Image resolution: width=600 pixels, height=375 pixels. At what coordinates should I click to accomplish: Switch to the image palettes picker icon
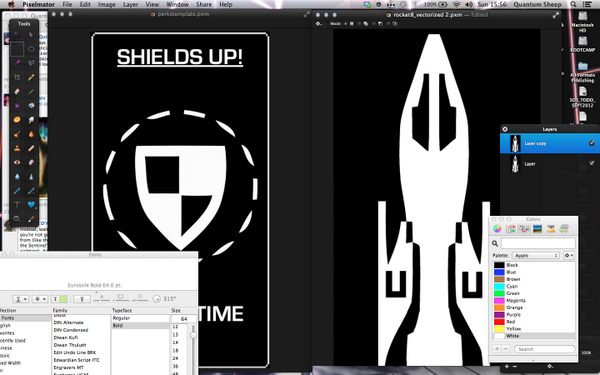coord(537,229)
